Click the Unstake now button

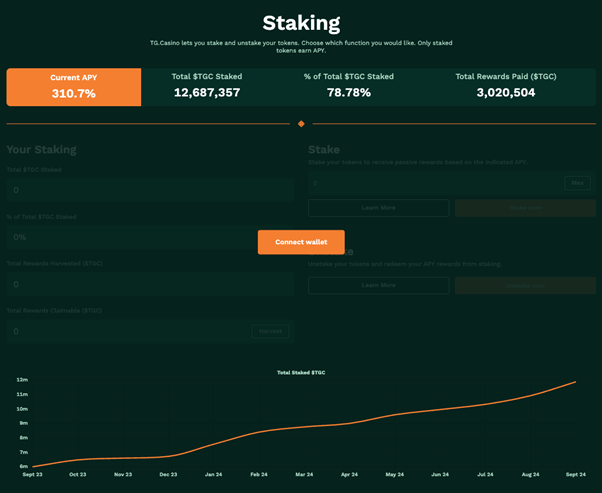pos(525,285)
